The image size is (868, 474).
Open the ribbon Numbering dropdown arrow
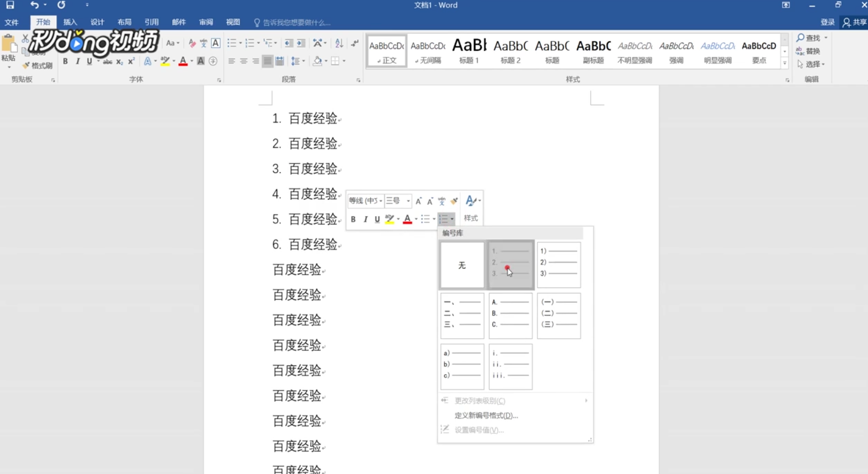(258, 43)
